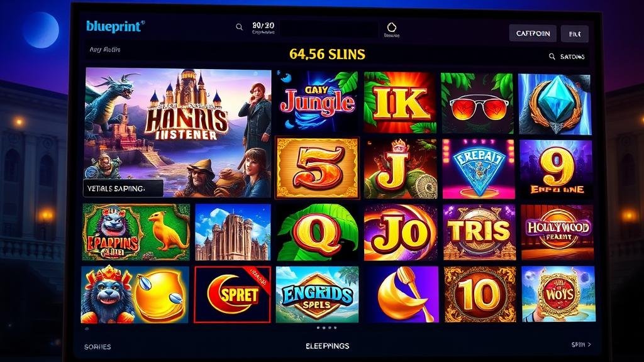This screenshot has width=644, height=362.
Task: Click the hexagon icon beside the search bar
Action: 392,27
